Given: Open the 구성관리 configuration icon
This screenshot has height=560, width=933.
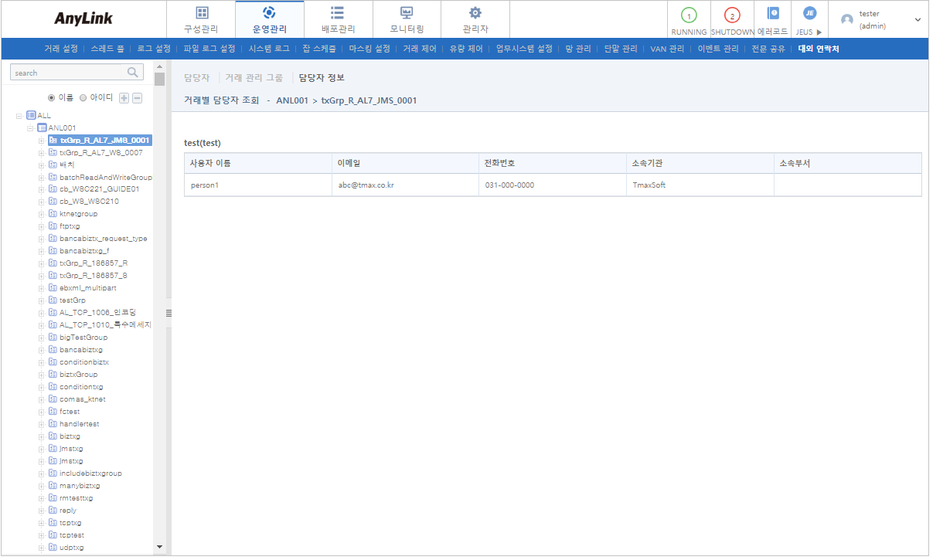Looking at the screenshot, I should click(201, 13).
